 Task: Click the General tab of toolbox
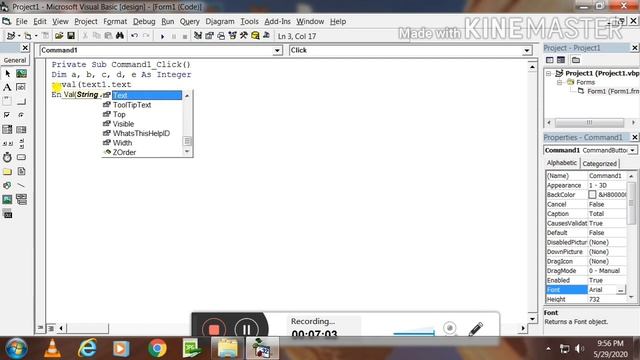(x=15, y=60)
